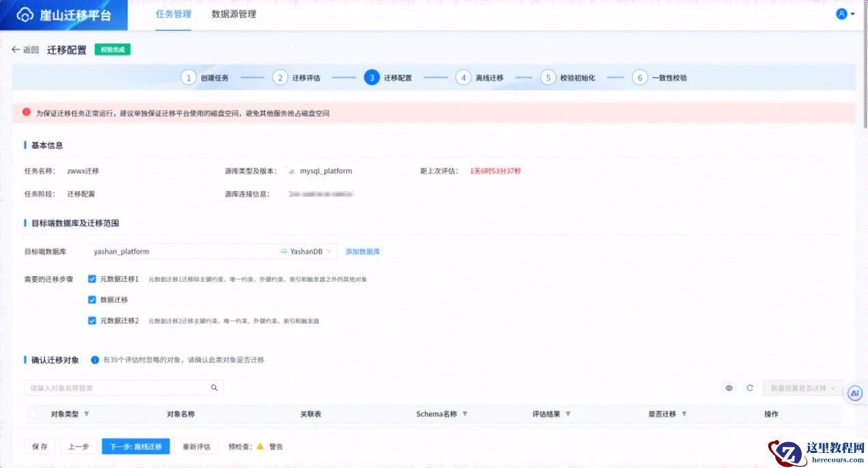Viewport: 868px width, 468px height.
Task: Switch to 数据源管理 tab
Action: tap(234, 14)
